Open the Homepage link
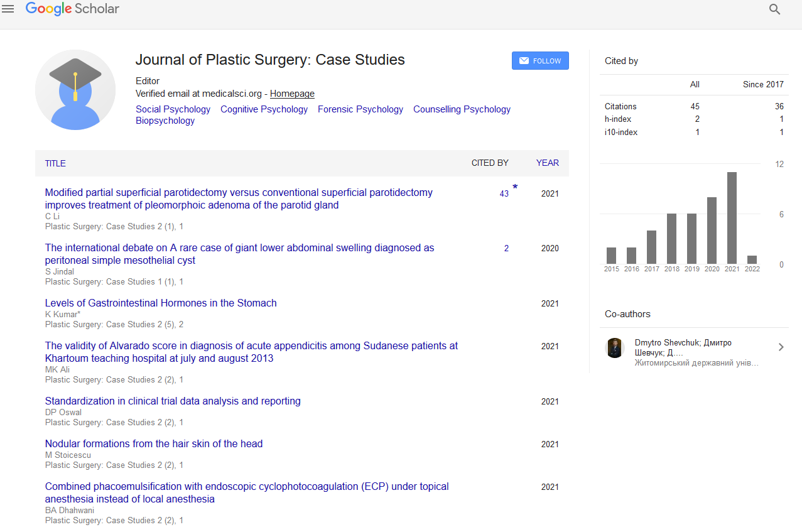This screenshot has height=532, width=802. [292, 94]
